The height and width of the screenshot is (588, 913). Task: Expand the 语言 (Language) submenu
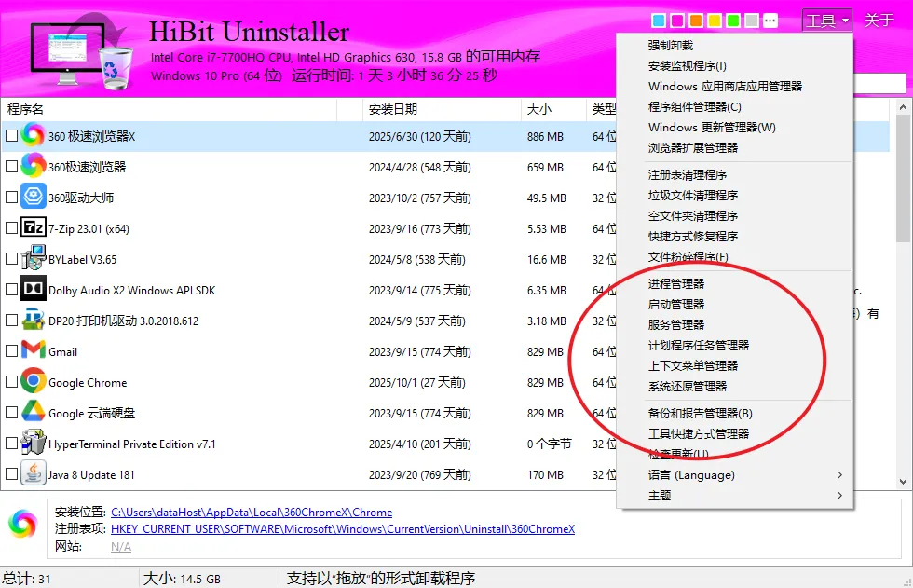(735, 475)
